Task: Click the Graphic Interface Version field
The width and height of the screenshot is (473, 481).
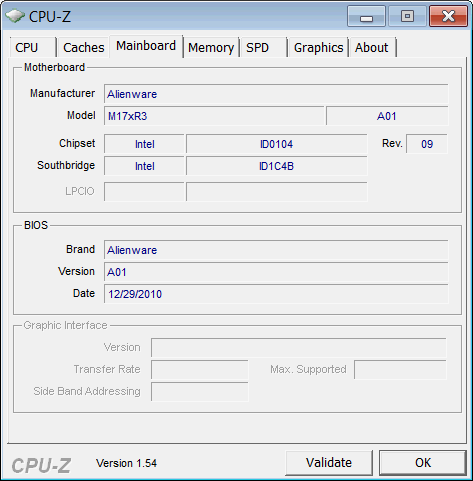Action: (x=299, y=348)
